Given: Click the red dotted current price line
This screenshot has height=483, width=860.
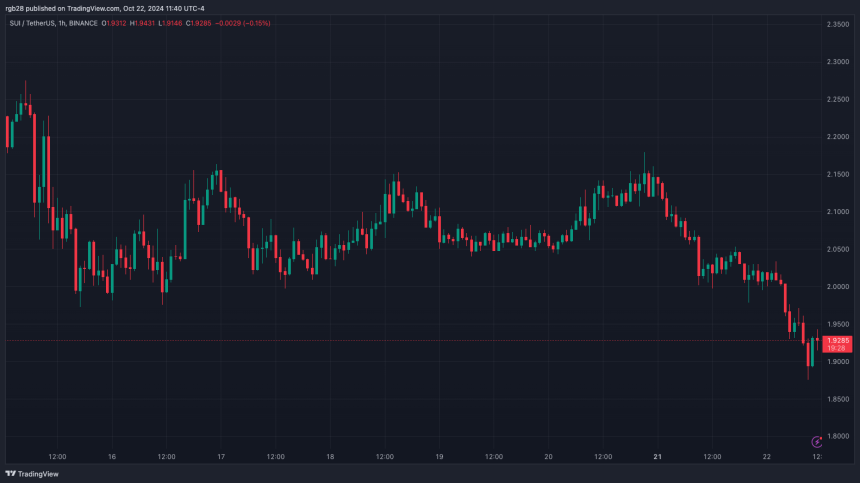Looking at the screenshot, I should [x=400, y=341].
